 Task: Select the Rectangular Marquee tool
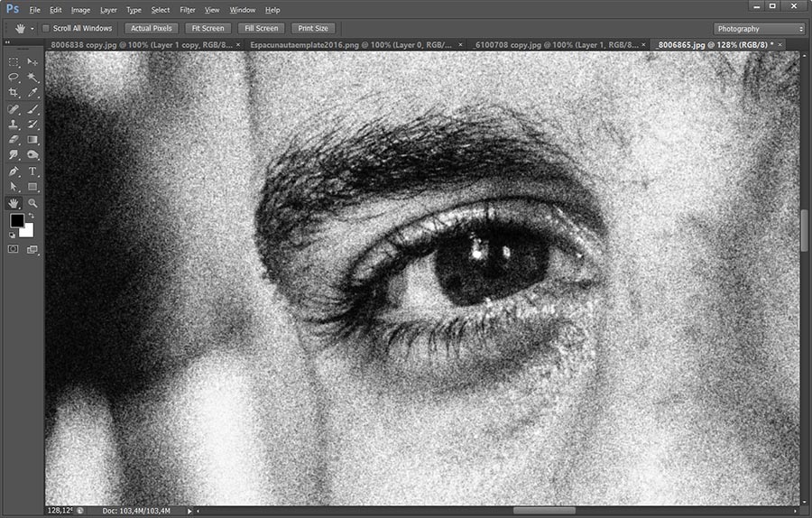pyautogui.click(x=14, y=62)
